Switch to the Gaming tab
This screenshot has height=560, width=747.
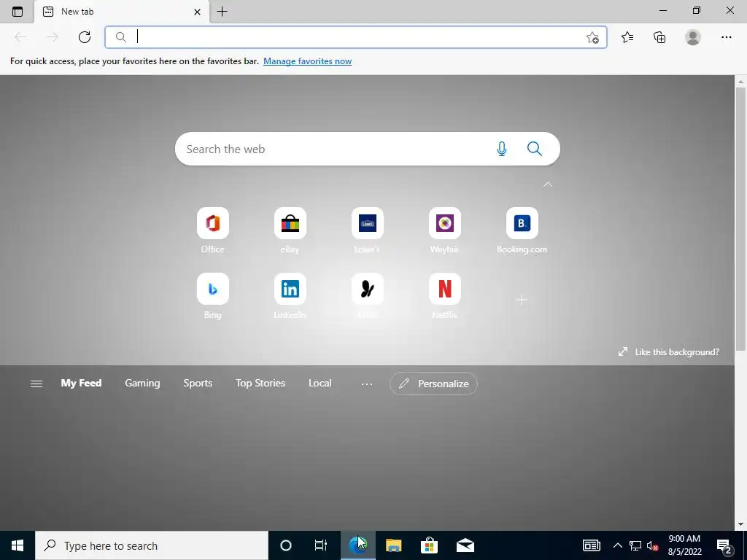click(x=142, y=384)
